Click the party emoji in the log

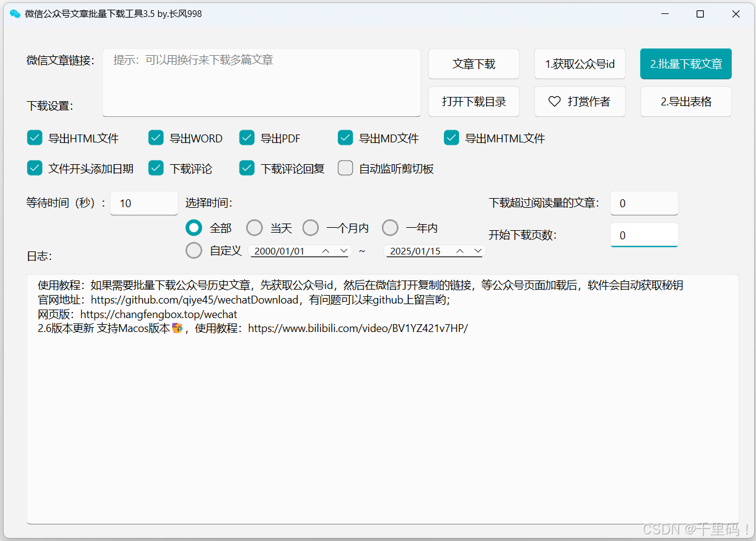[x=178, y=328]
